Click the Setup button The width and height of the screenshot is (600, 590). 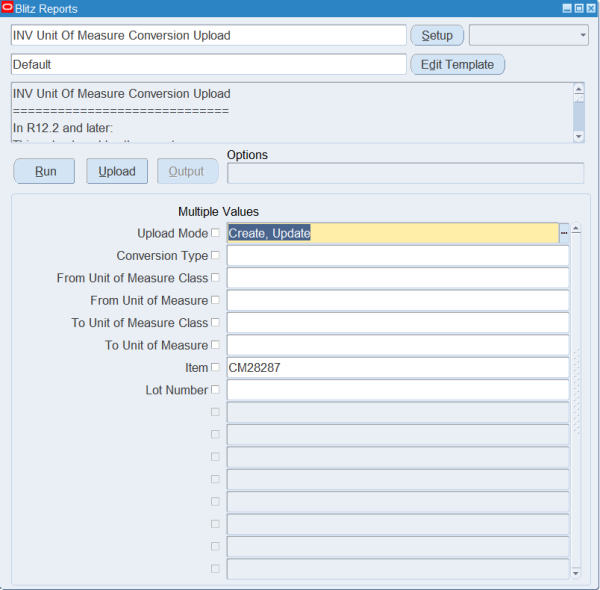point(437,35)
